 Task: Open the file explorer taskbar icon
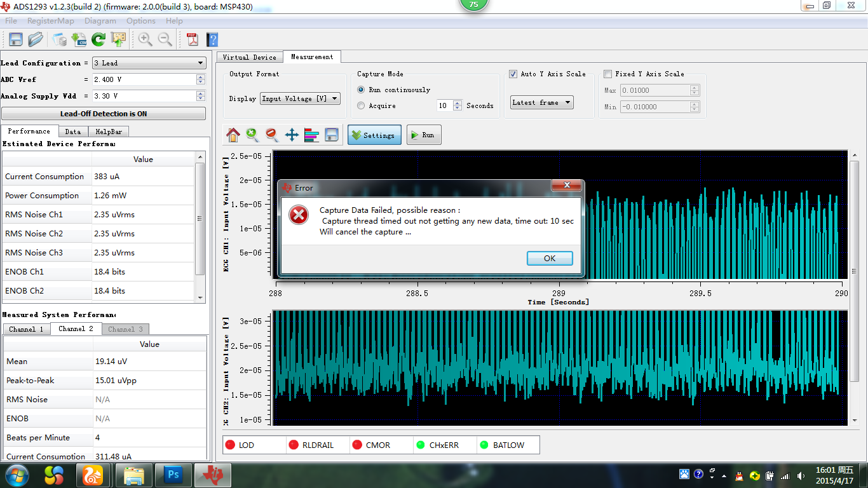133,475
